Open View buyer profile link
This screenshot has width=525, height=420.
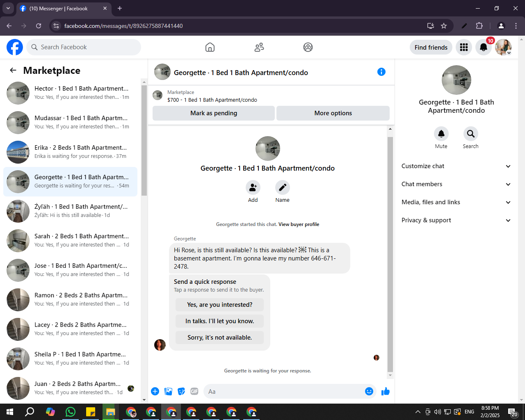point(299,224)
